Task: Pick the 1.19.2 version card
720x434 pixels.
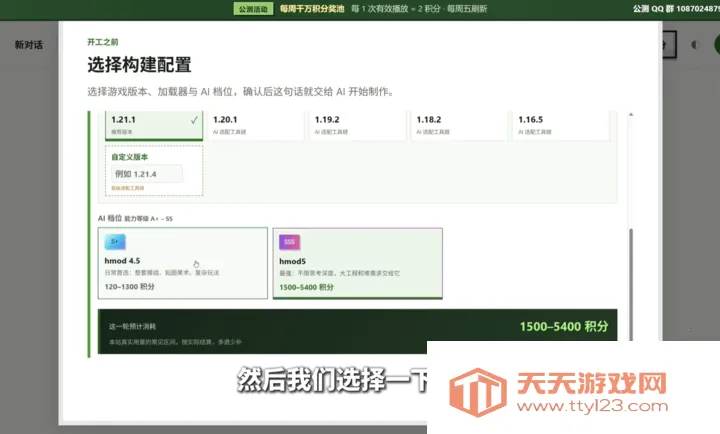Action: click(x=357, y=125)
